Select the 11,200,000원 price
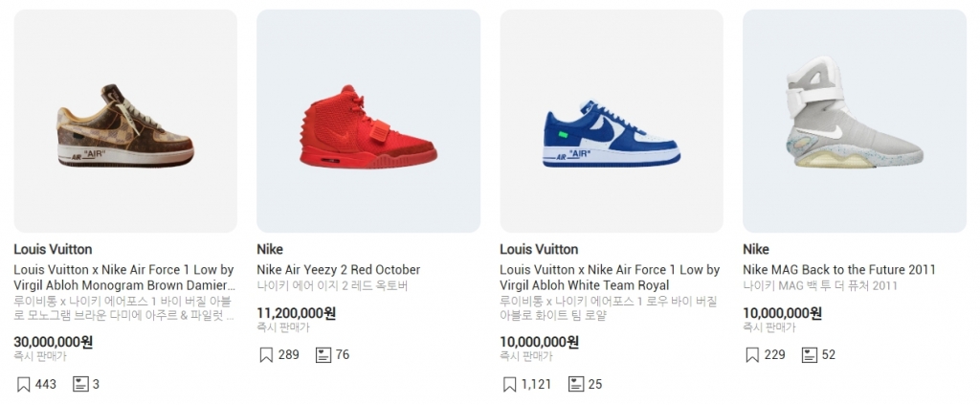Screen dimensions: 980x405 [x=297, y=313]
